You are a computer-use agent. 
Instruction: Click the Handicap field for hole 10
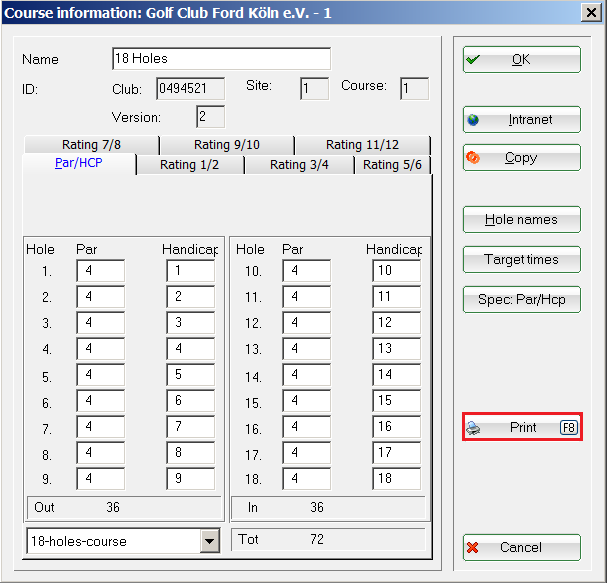396,271
